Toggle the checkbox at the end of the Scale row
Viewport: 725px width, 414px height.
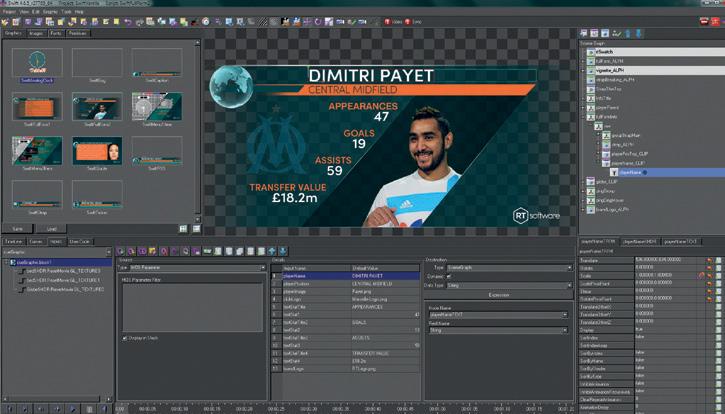719,276
